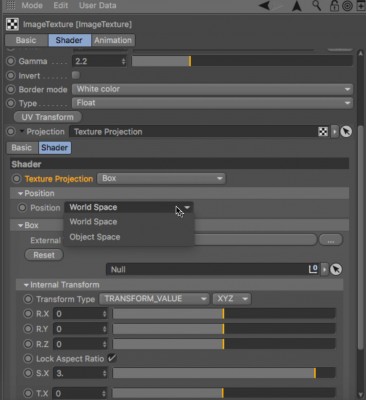
Task: Toggle the Position animation dot
Action: [x=22, y=208]
